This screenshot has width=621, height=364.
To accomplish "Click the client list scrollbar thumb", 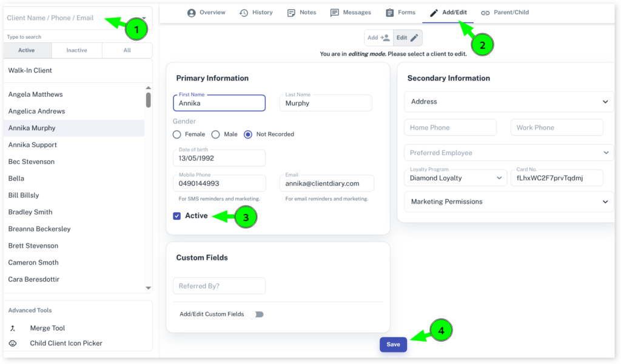I will 149,100.
